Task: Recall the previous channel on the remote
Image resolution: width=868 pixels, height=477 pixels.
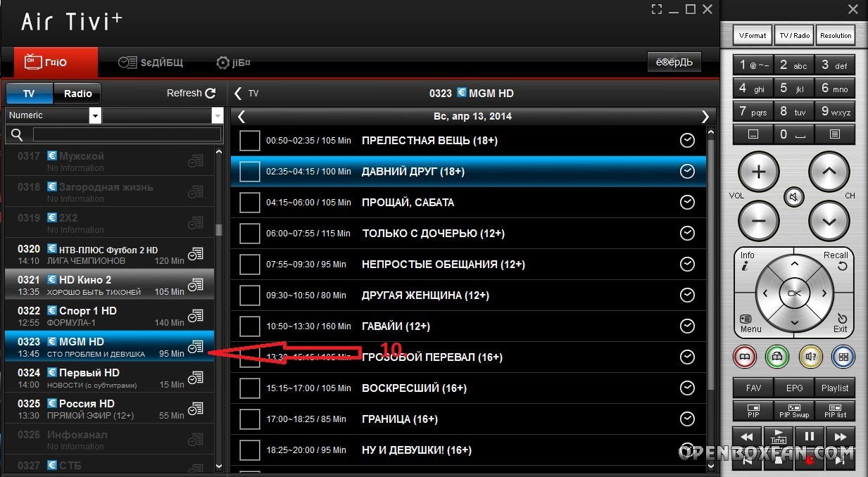Action: [838, 261]
